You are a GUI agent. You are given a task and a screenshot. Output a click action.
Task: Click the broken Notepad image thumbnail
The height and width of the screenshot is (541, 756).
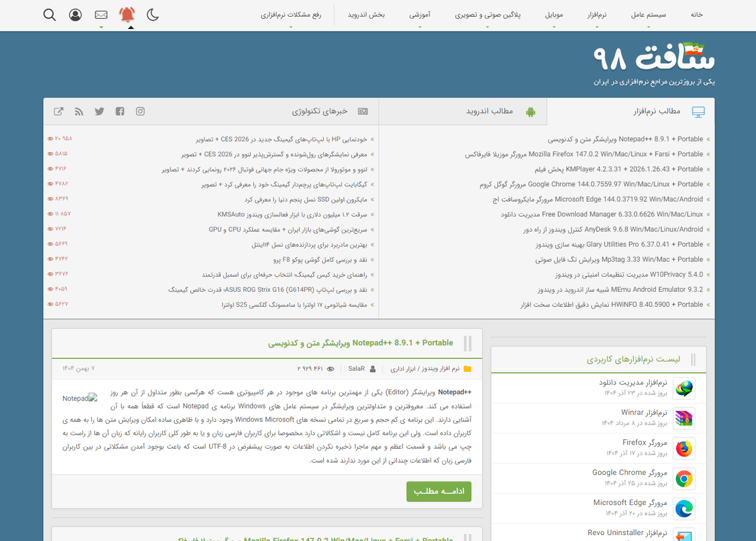click(79, 399)
